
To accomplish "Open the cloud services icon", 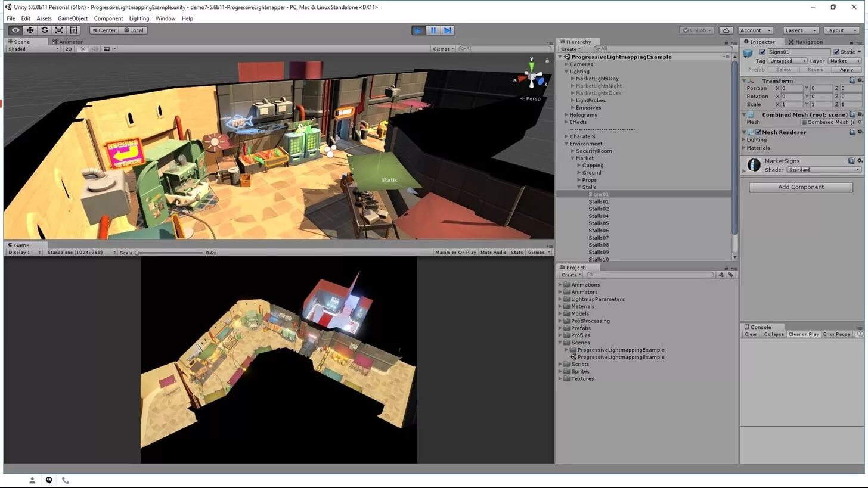I will point(726,30).
